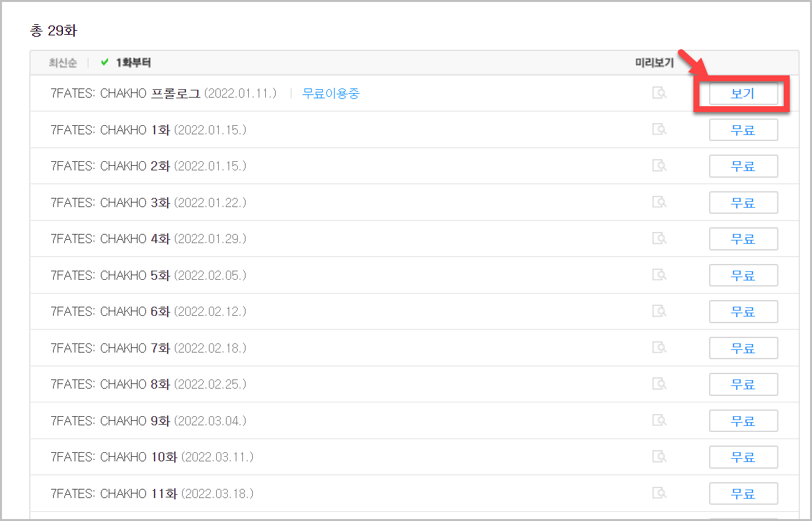Click 무료 button for CHAKHO 3화

pyautogui.click(x=743, y=203)
